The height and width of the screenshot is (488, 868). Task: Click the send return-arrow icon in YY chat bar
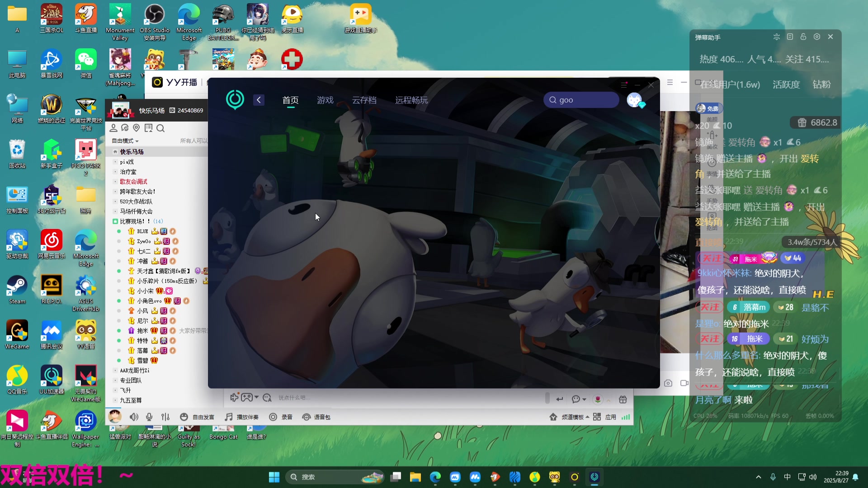[560, 399]
